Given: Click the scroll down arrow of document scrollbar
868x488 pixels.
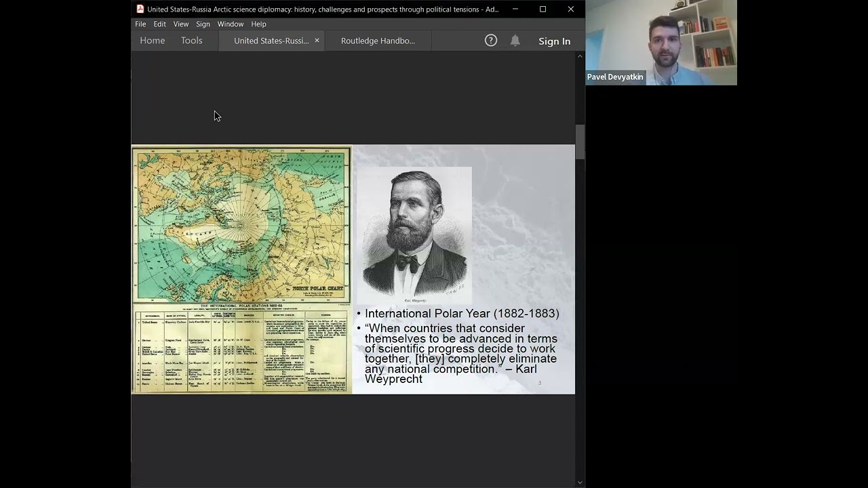Looking at the screenshot, I should click(580, 483).
